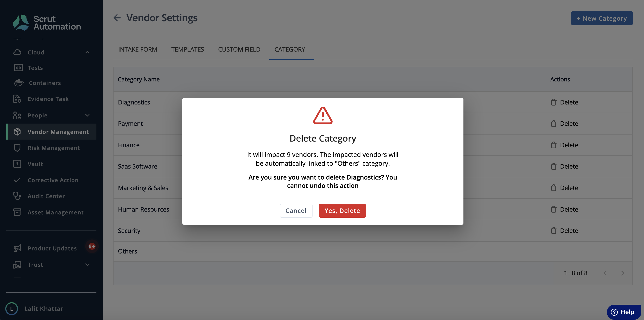644x320 pixels.
Task: Open Tests in the sidebar
Action: [35, 68]
